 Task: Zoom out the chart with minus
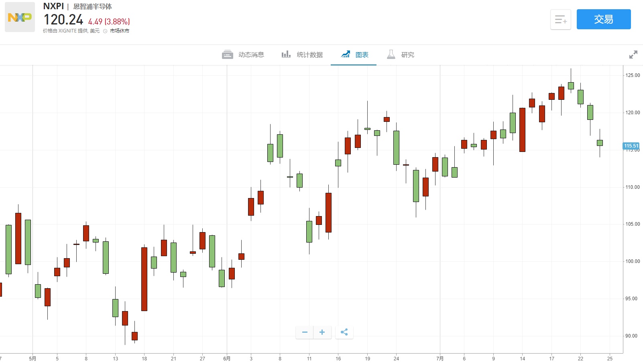point(305,332)
